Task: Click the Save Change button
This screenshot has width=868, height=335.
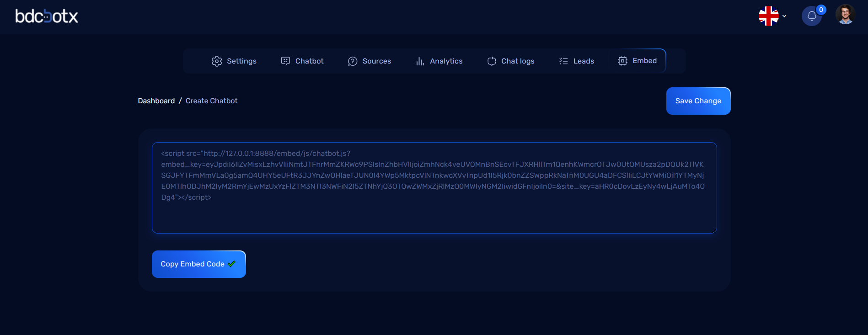Action: (698, 101)
